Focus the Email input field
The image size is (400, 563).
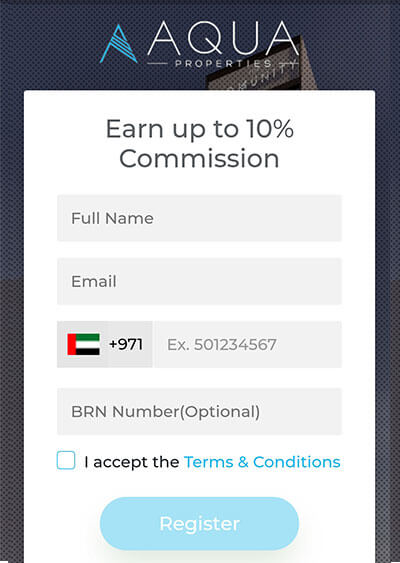coord(199,281)
